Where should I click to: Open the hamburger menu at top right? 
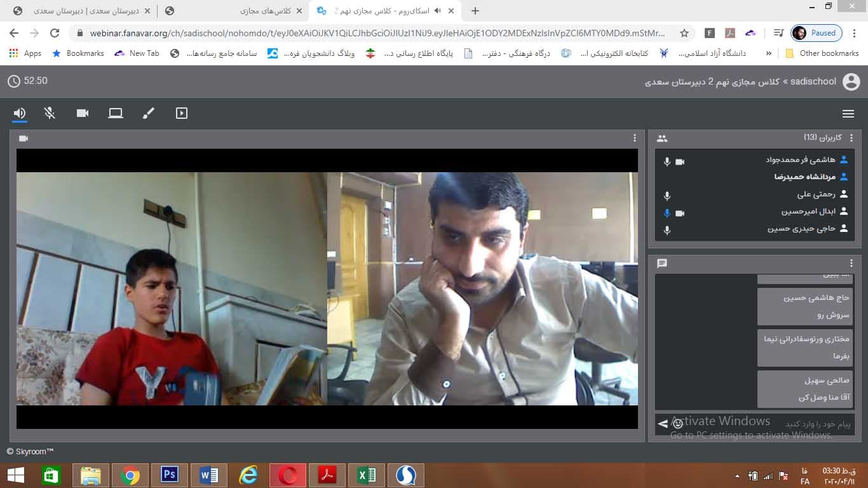tap(848, 114)
